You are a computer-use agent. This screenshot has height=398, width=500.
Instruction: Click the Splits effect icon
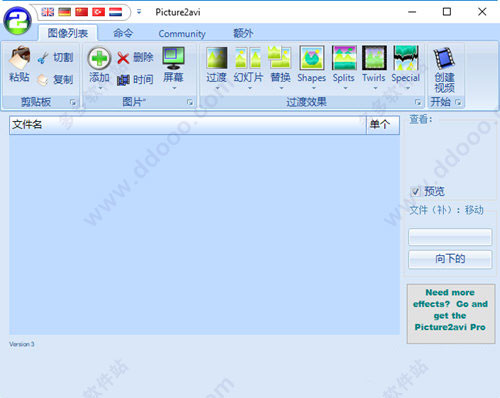coord(344,58)
